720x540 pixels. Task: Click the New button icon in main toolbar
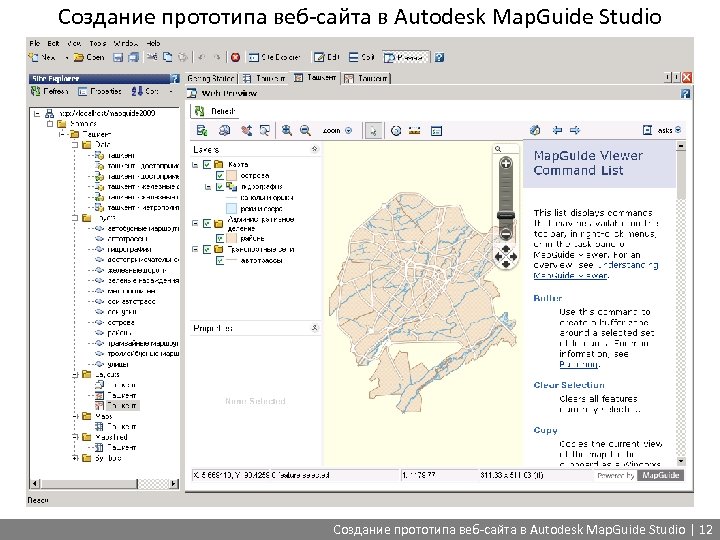point(33,57)
